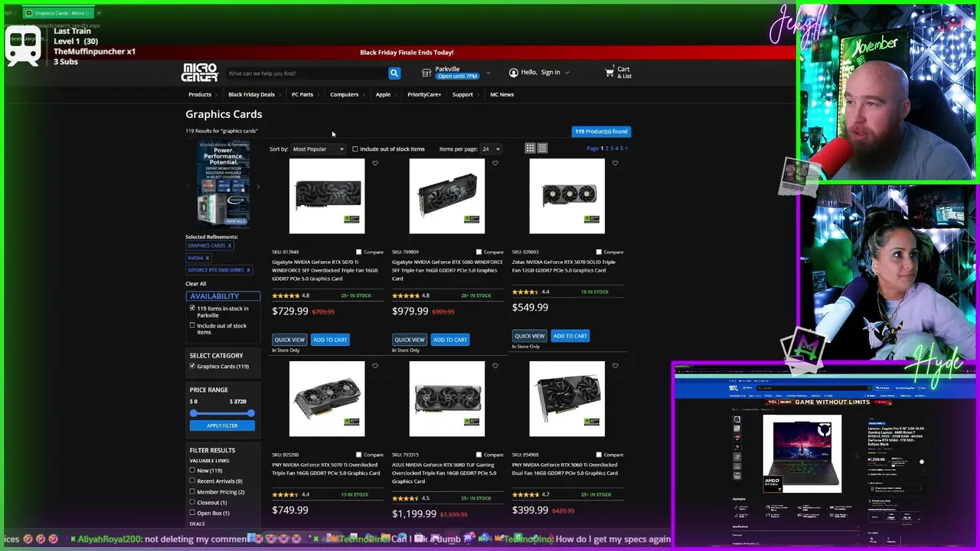The height and width of the screenshot is (551, 980).
Task: Click the Micro Center logo
Action: pos(199,72)
